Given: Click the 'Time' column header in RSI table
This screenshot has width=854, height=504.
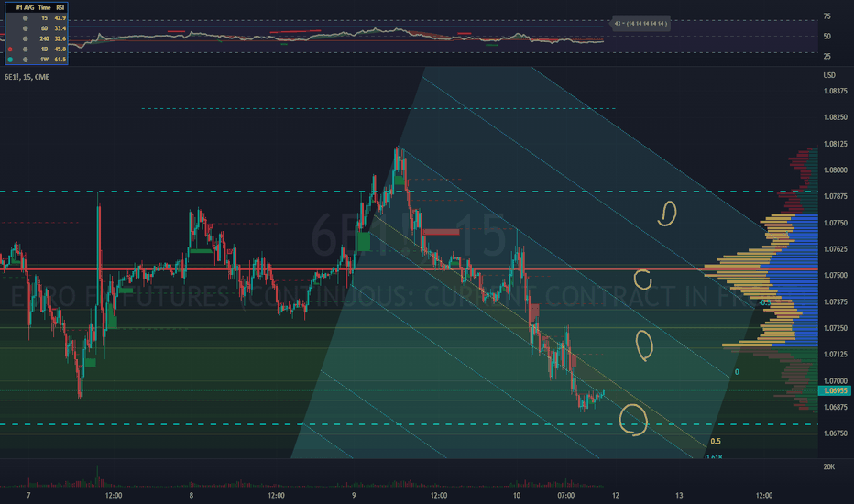Looking at the screenshot, I should (x=44, y=7).
